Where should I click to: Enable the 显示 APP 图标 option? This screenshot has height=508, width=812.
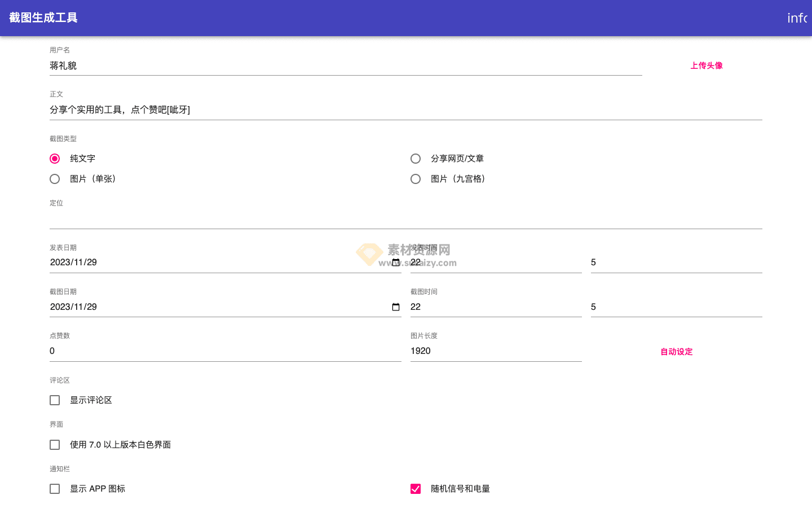tap(55, 488)
